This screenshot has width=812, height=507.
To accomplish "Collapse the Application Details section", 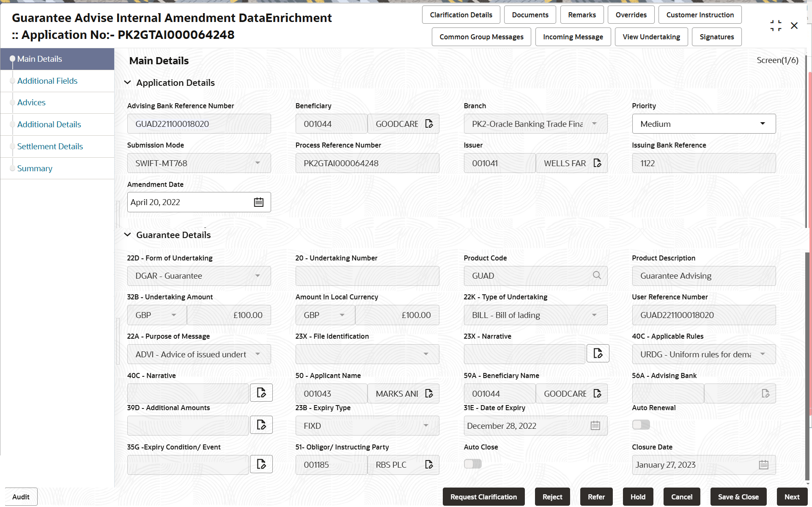I will coord(127,83).
